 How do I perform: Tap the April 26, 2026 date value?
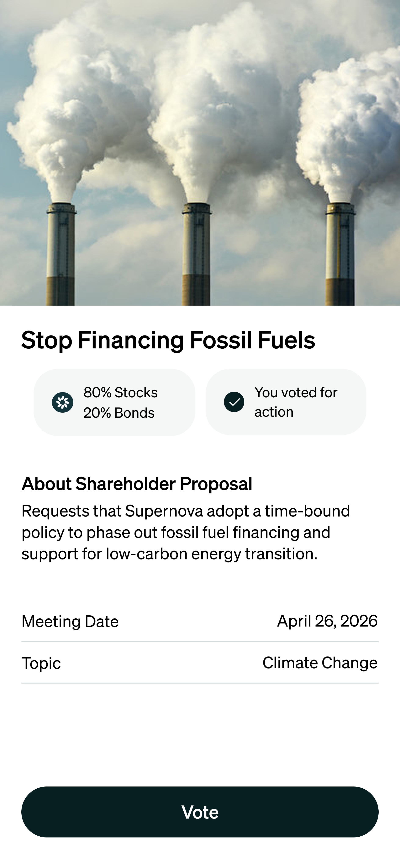click(x=327, y=621)
